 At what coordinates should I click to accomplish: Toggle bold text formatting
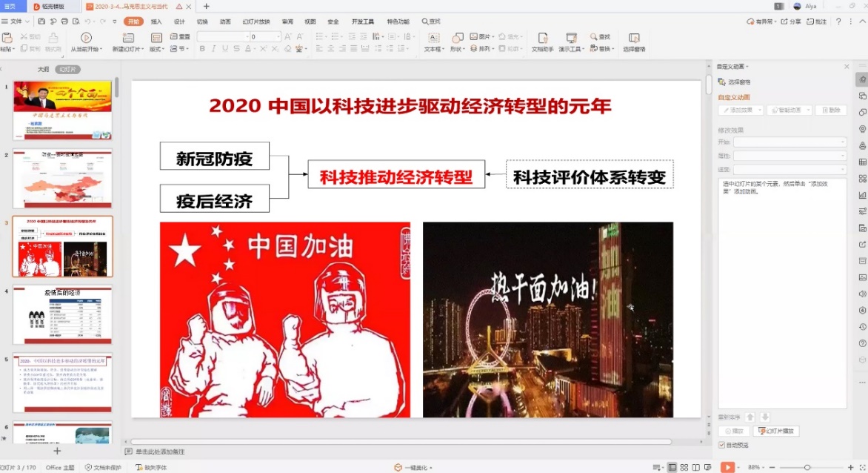point(202,49)
